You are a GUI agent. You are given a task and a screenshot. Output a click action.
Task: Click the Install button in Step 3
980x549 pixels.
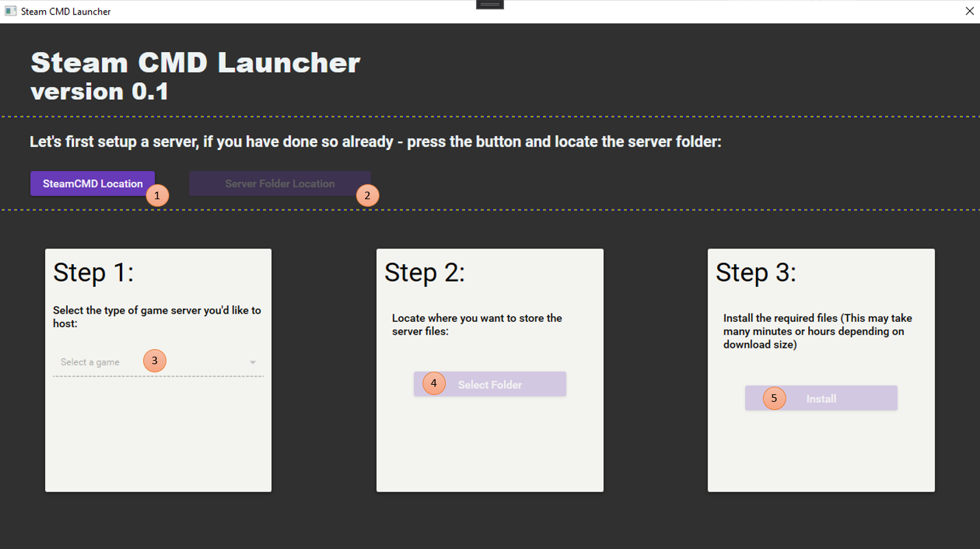(x=821, y=398)
